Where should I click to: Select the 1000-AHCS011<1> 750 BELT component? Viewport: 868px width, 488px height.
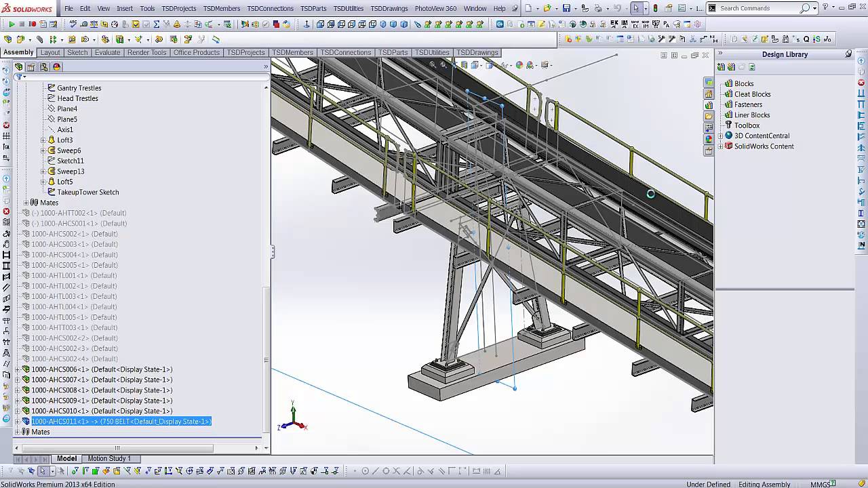click(121, 422)
